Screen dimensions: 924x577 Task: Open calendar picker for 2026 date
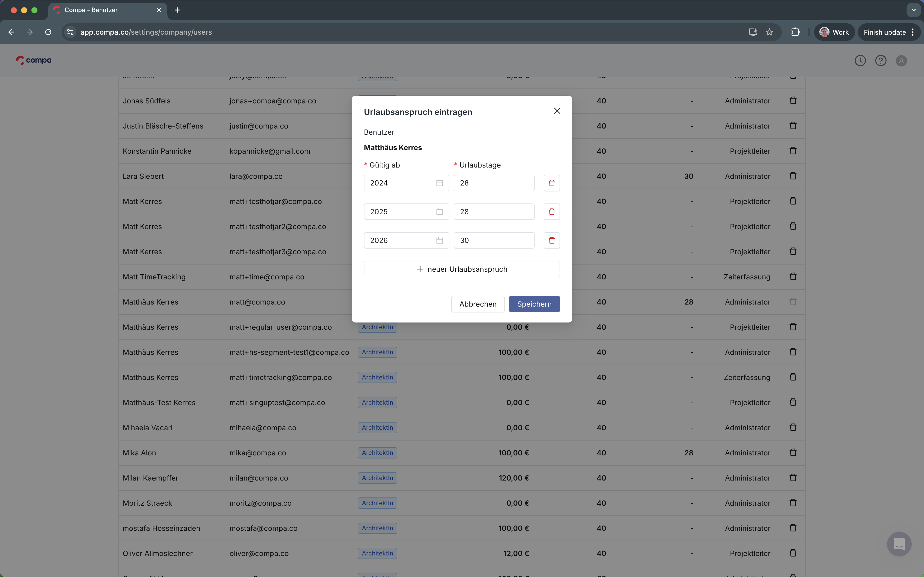[x=439, y=240]
